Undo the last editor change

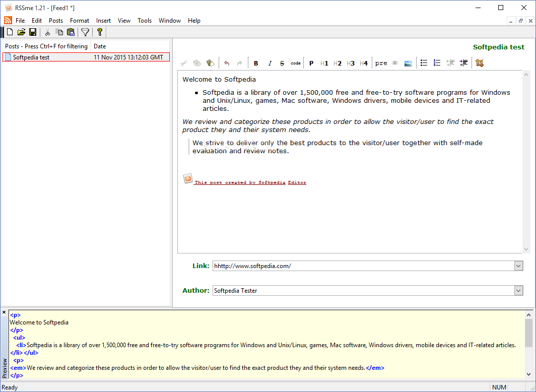click(226, 63)
